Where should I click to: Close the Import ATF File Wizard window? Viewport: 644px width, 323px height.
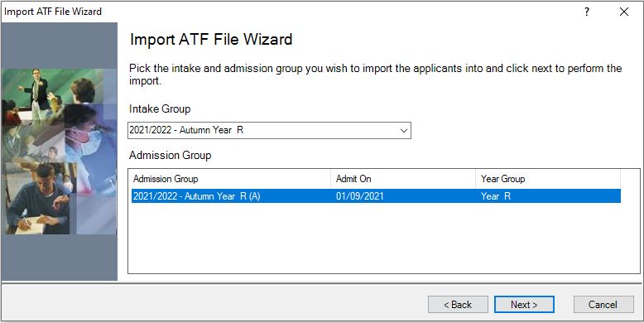(x=624, y=12)
